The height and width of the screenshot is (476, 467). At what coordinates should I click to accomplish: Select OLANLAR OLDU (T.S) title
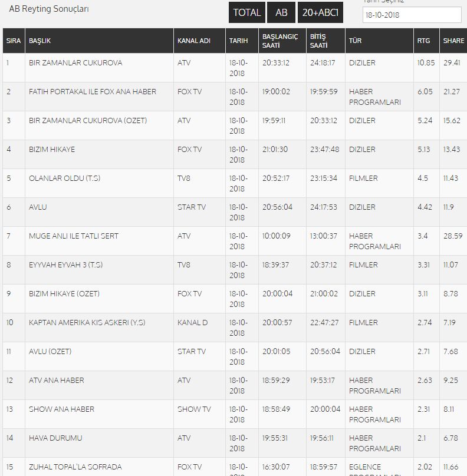point(64,178)
